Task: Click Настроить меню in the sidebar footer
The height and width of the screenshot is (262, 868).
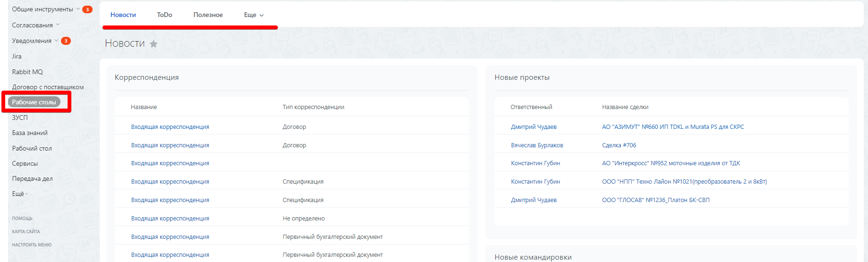Action: point(32,245)
